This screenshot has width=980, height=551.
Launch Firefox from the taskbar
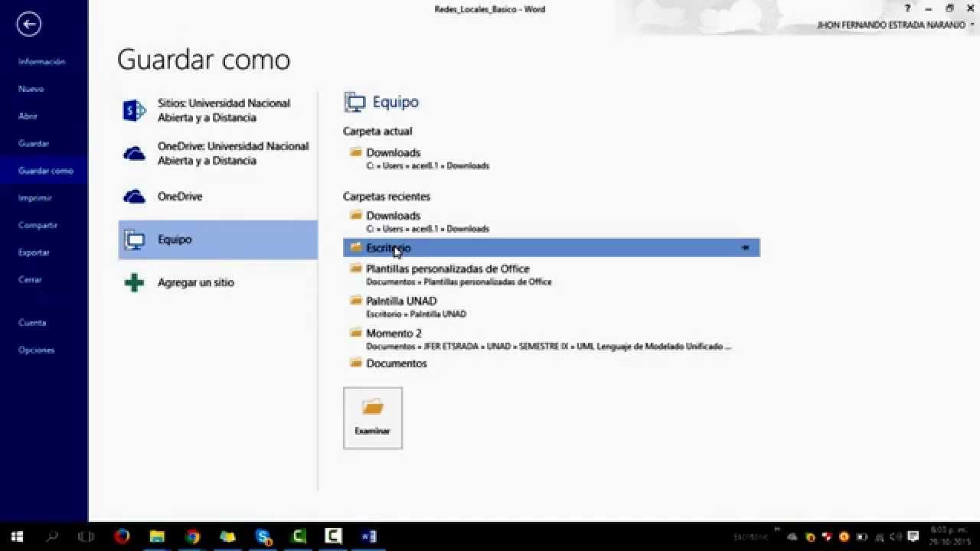(x=122, y=536)
